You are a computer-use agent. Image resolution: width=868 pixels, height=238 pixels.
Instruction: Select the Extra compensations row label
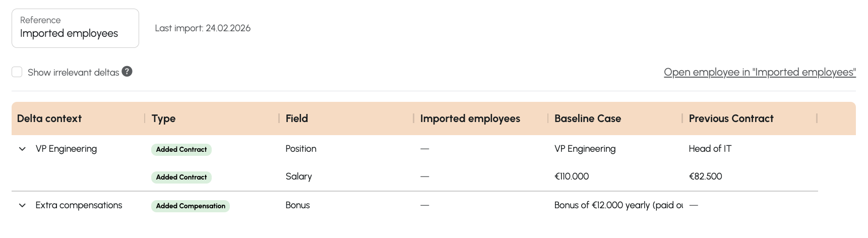[79, 205]
